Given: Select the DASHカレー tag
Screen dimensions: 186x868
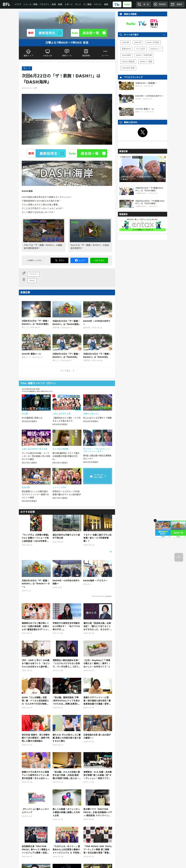Looking at the screenshot, I should point(156,49).
